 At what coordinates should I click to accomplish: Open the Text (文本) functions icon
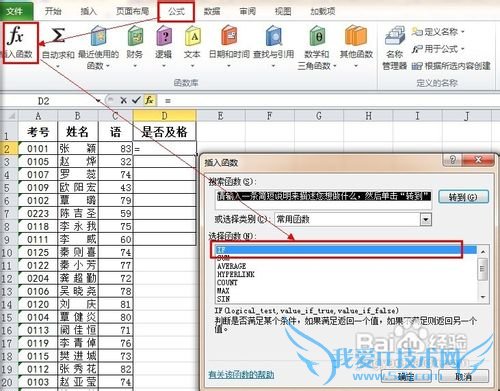point(192,36)
